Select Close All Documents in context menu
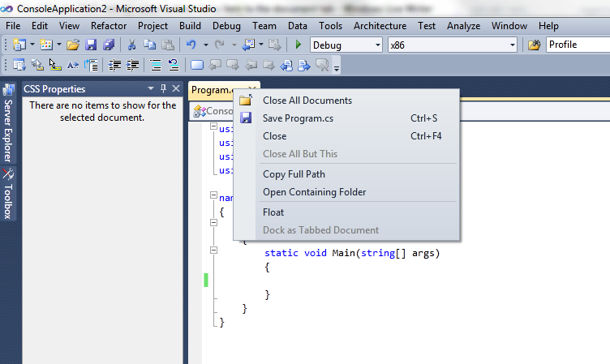 (x=307, y=101)
